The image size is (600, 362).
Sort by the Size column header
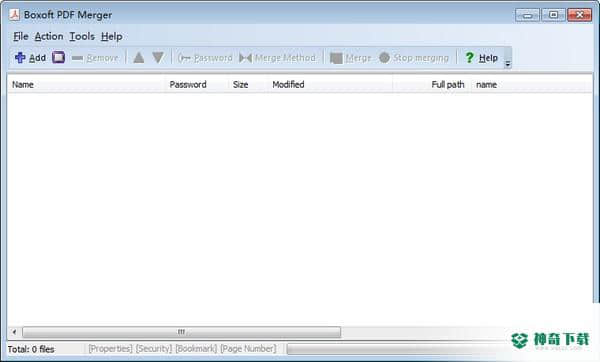[248, 85]
